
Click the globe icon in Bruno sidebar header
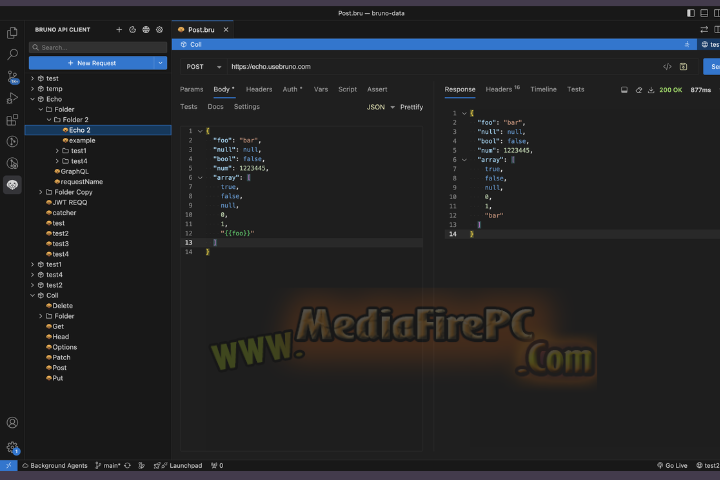146,29
